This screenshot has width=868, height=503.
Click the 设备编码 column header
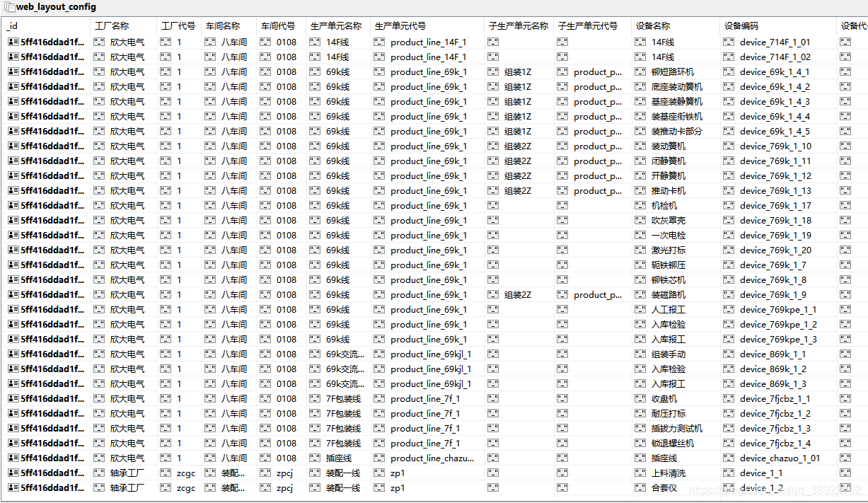coord(778,26)
